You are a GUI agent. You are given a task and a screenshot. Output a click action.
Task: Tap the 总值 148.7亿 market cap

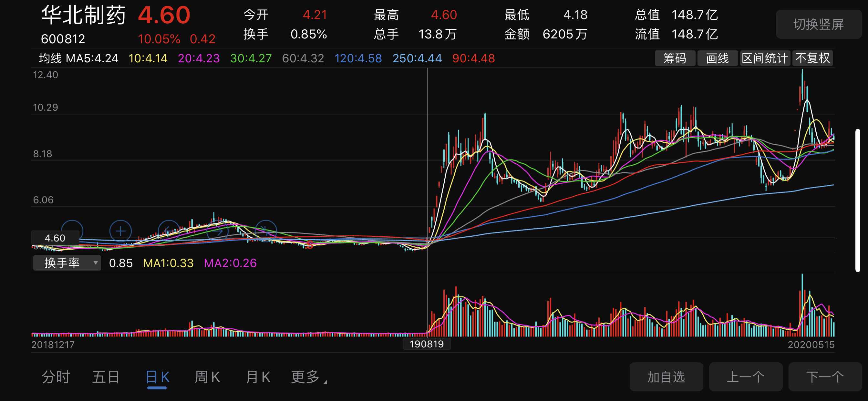pyautogui.click(x=676, y=15)
